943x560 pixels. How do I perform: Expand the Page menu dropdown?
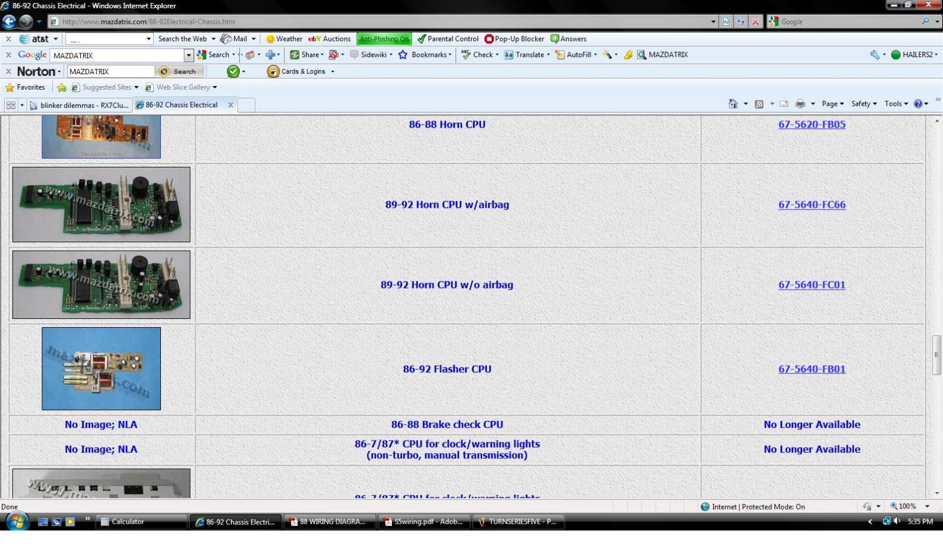click(x=833, y=104)
